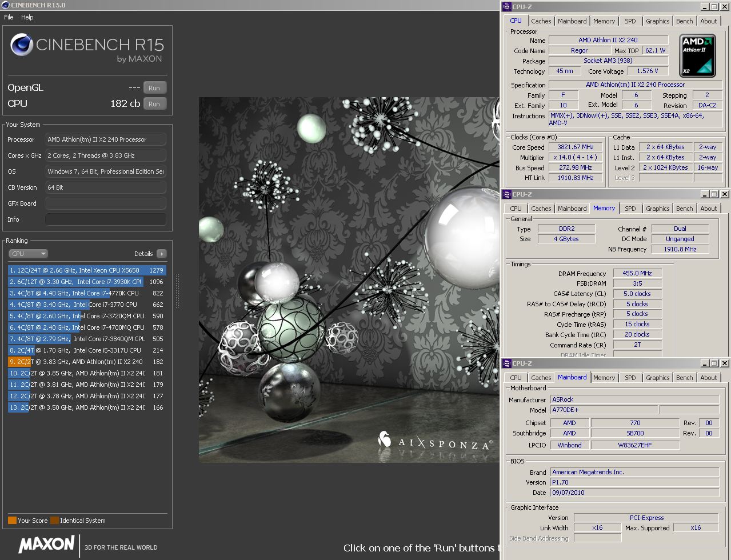731x560 pixels.
Task: Click top CPU-Z window title icon
Action: tap(507, 7)
